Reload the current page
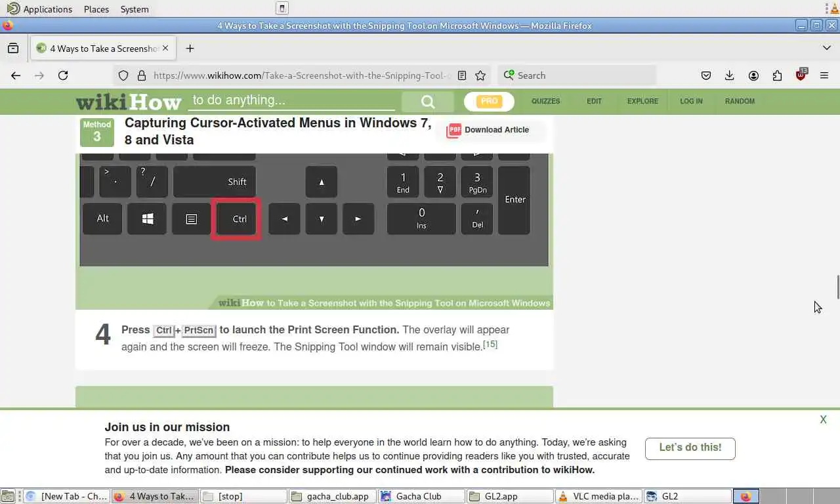This screenshot has height=504, width=840. coord(63,75)
